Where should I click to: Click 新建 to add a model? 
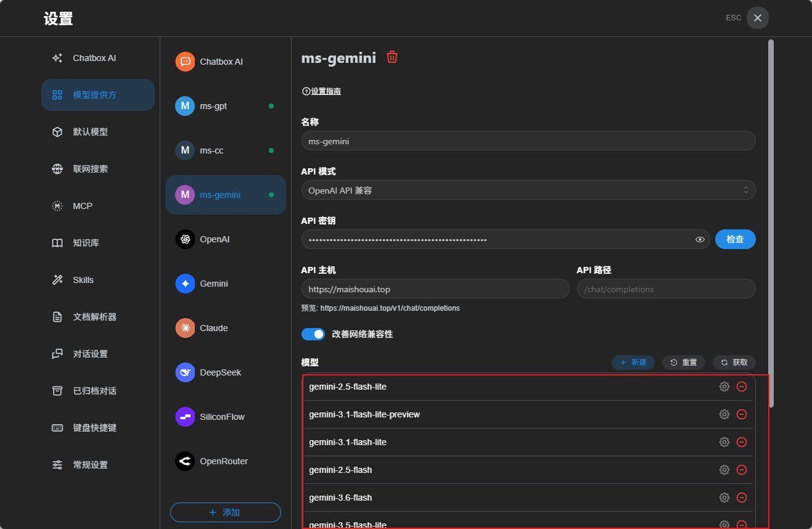(633, 363)
